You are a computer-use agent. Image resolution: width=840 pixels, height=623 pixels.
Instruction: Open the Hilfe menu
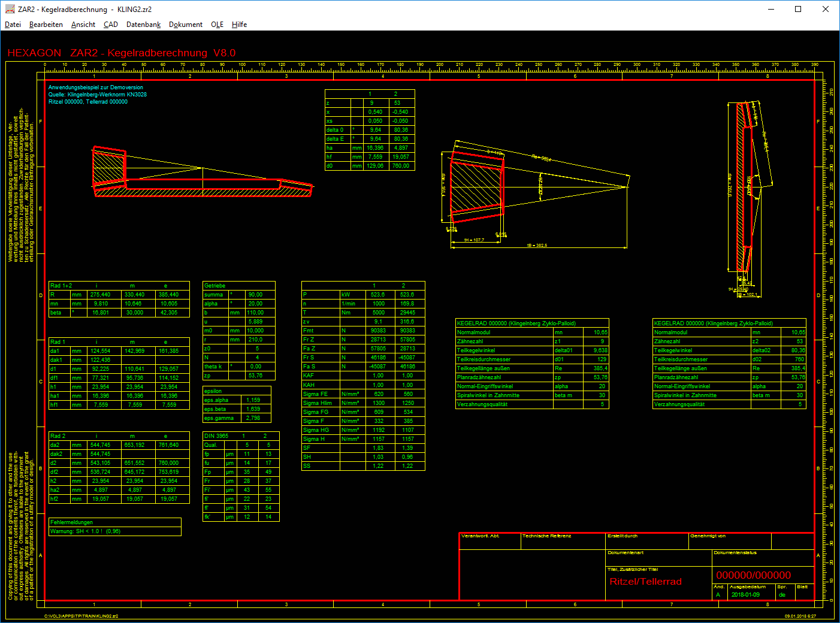click(x=240, y=25)
